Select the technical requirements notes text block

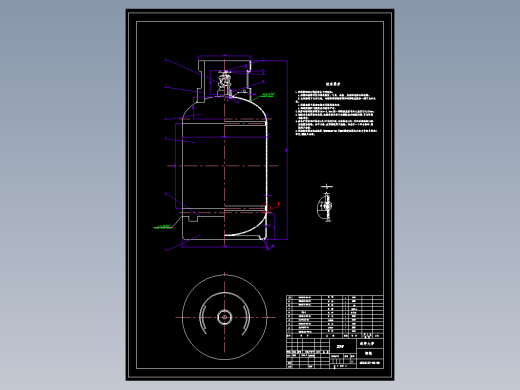click(x=336, y=109)
